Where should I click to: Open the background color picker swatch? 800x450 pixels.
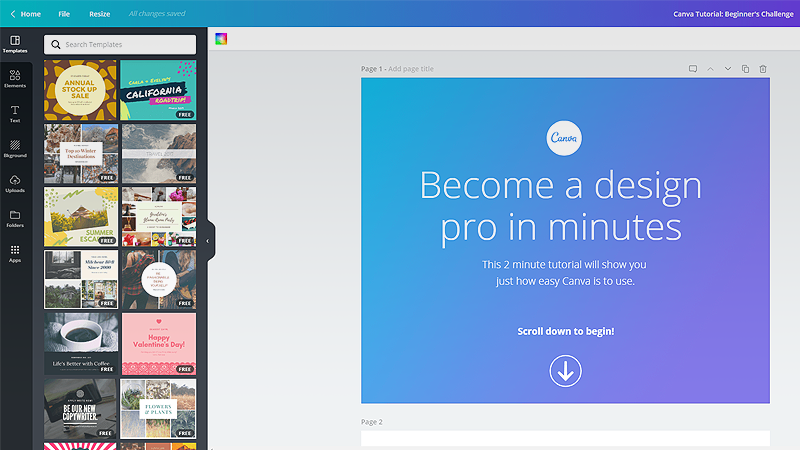click(221, 39)
